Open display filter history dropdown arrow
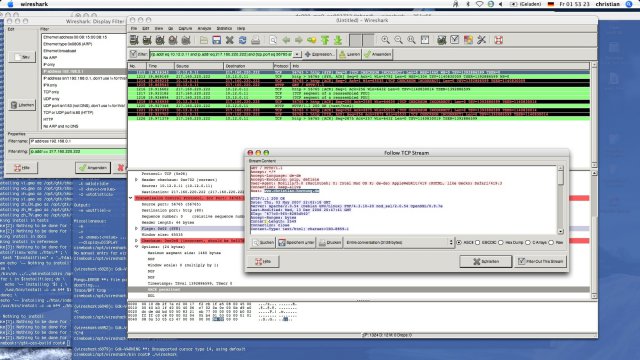The image size is (640, 360). point(297,54)
